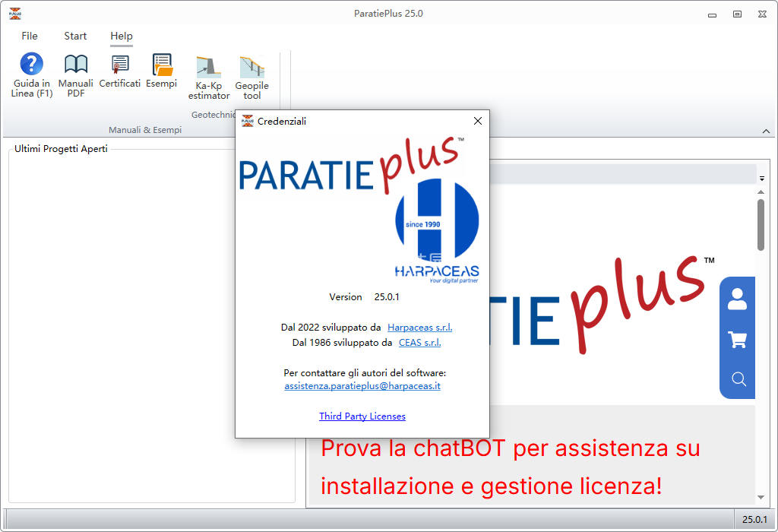Click the web panel scroll-down arrow
Viewport: 778px width, 532px height.
(761, 497)
